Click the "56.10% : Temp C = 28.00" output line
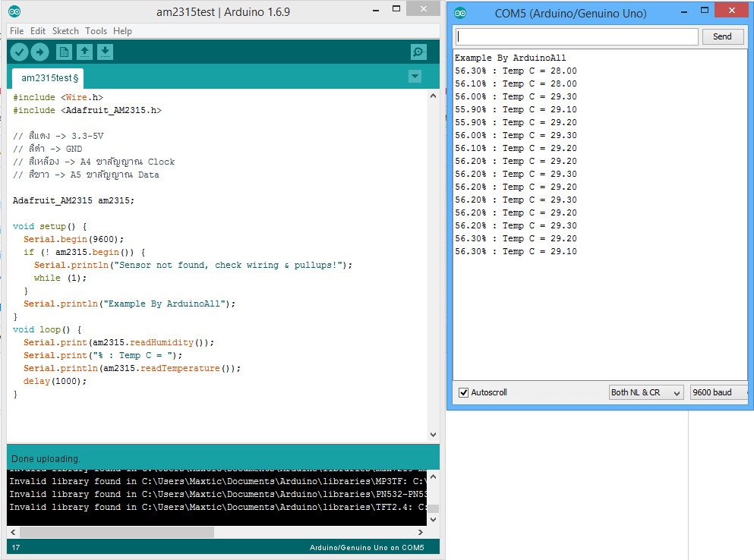Screen dimensions: 754x560 coord(516,83)
